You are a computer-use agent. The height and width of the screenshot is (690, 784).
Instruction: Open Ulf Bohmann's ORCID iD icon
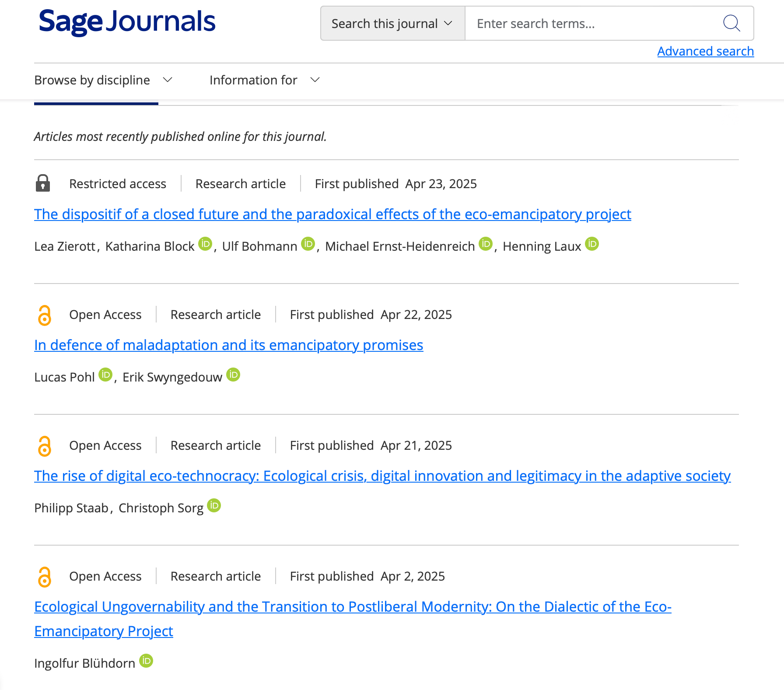click(308, 244)
